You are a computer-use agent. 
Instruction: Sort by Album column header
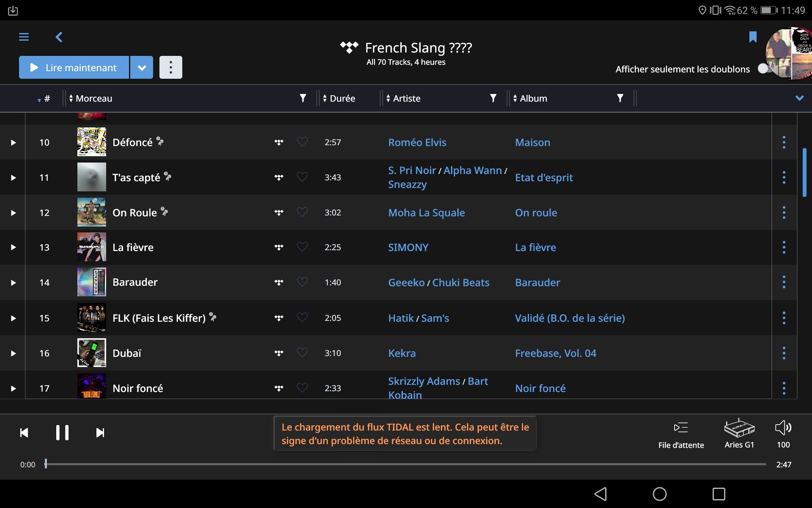pos(530,99)
